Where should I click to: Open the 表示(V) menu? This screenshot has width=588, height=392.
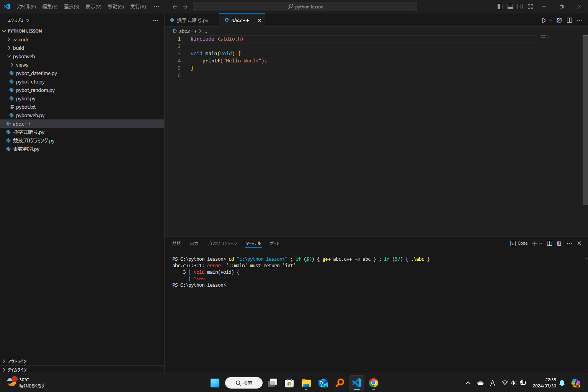[x=93, y=7]
